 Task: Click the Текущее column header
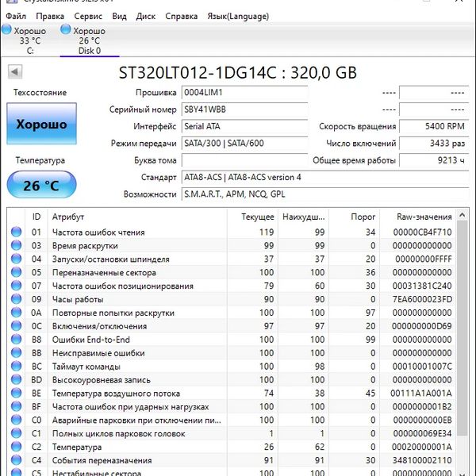click(x=252, y=217)
